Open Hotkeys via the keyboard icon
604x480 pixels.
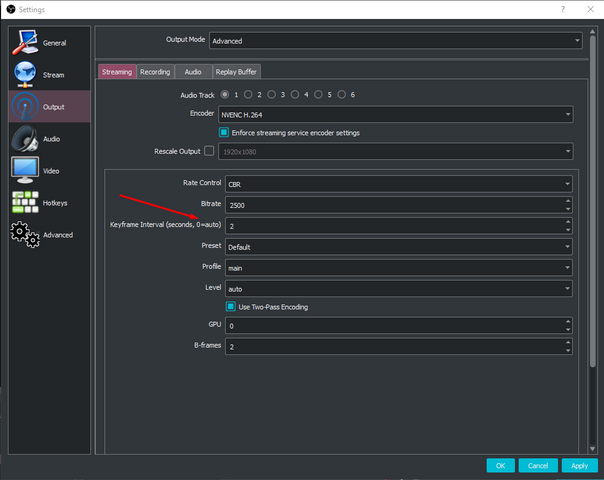click(25, 202)
